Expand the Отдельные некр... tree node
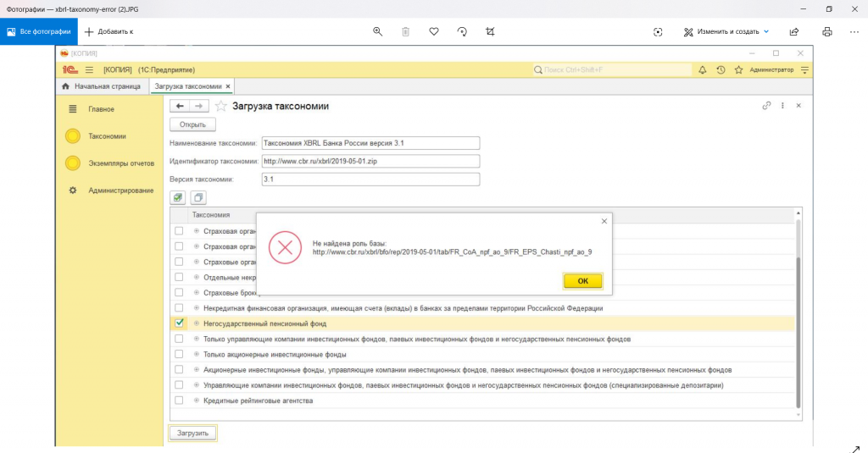868x453 pixels. (x=197, y=277)
